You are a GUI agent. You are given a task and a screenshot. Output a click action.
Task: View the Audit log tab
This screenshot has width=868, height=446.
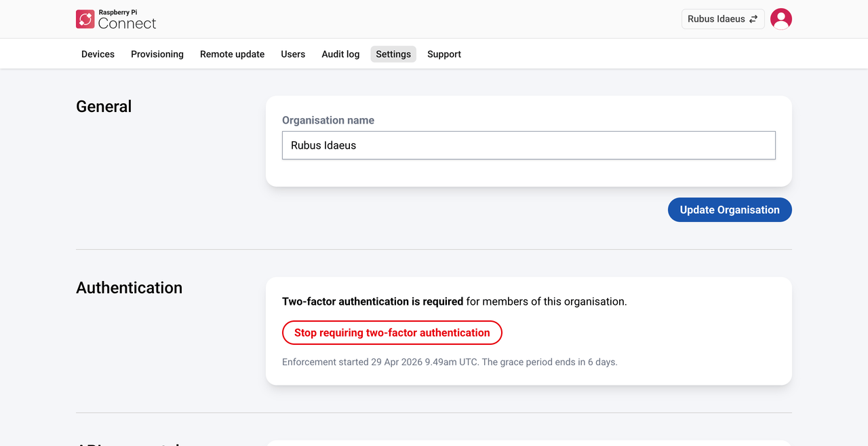pyautogui.click(x=340, y=54)
